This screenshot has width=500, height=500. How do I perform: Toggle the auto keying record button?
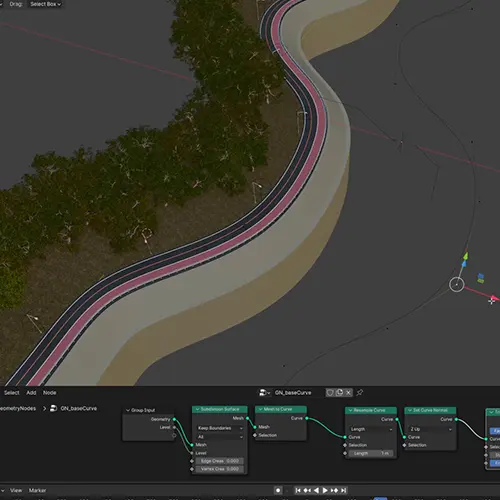[x=278, y=490]
